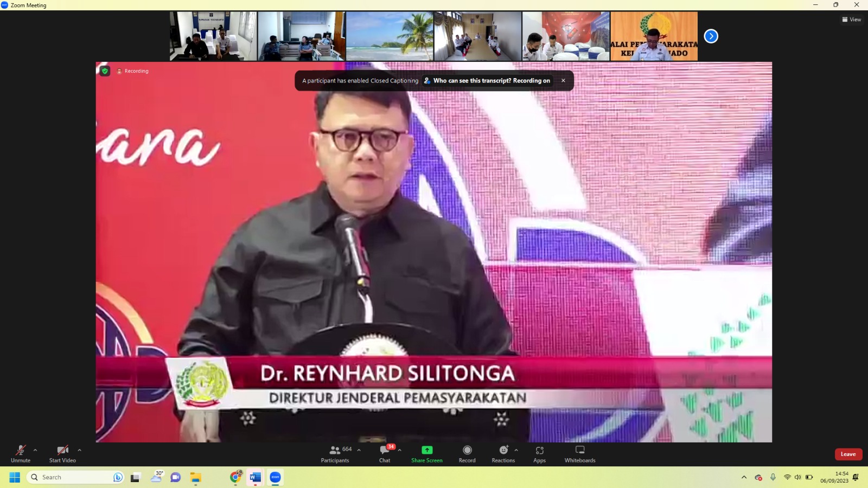Screen dimensions: 868x488
Task: Leave the meeting
Action: [x=848, y=454]
